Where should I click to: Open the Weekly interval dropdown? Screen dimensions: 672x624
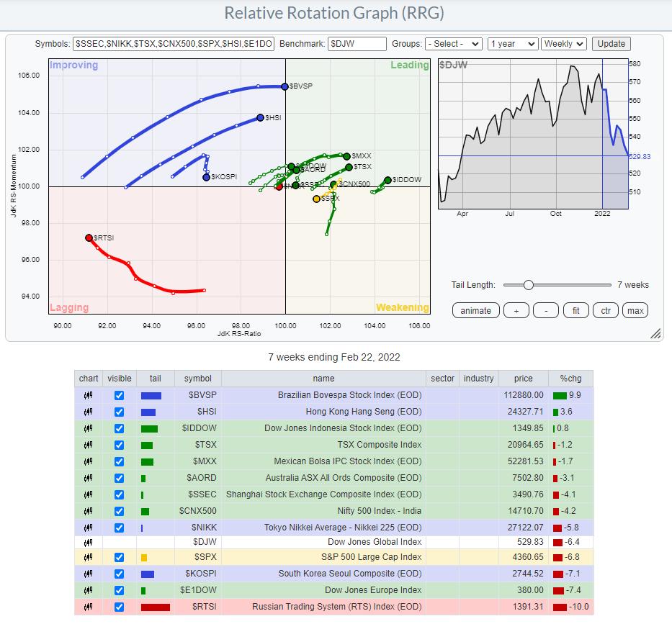[564, 44]
